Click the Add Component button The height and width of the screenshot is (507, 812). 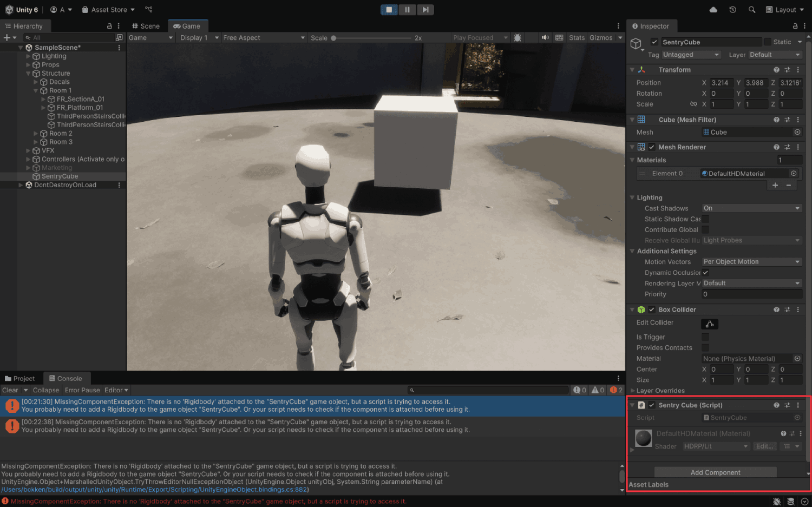(715, 472)
